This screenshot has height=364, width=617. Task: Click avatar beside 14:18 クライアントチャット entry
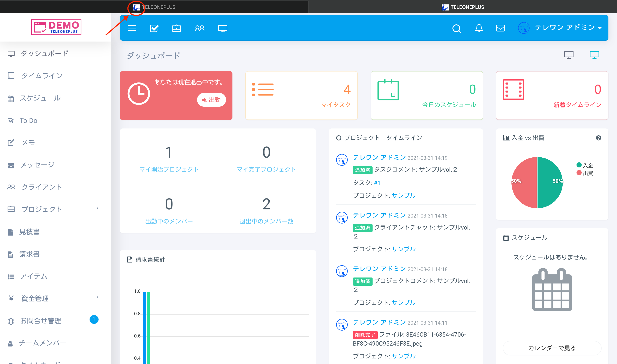tap(342, 218)
